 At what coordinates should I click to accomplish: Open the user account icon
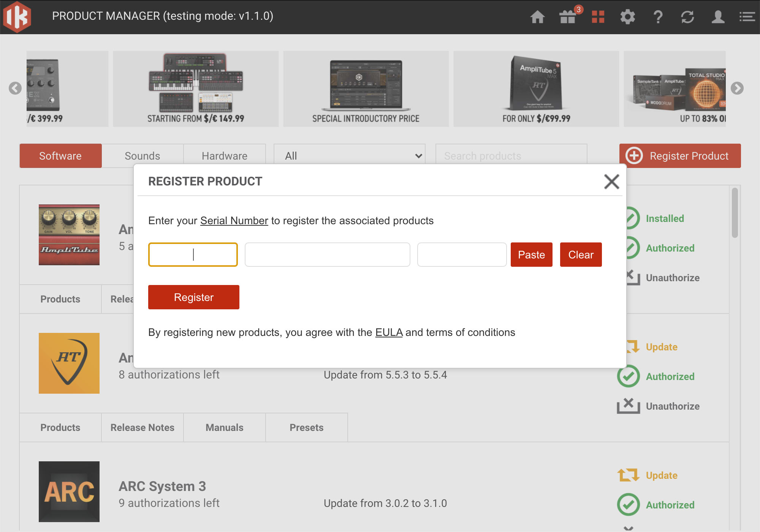click(x=718, y=17)
